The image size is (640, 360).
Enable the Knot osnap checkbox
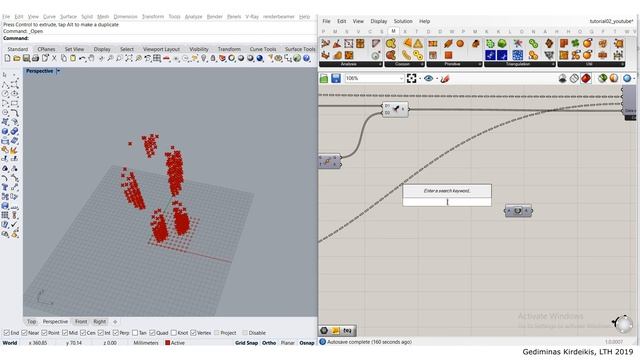174,333
